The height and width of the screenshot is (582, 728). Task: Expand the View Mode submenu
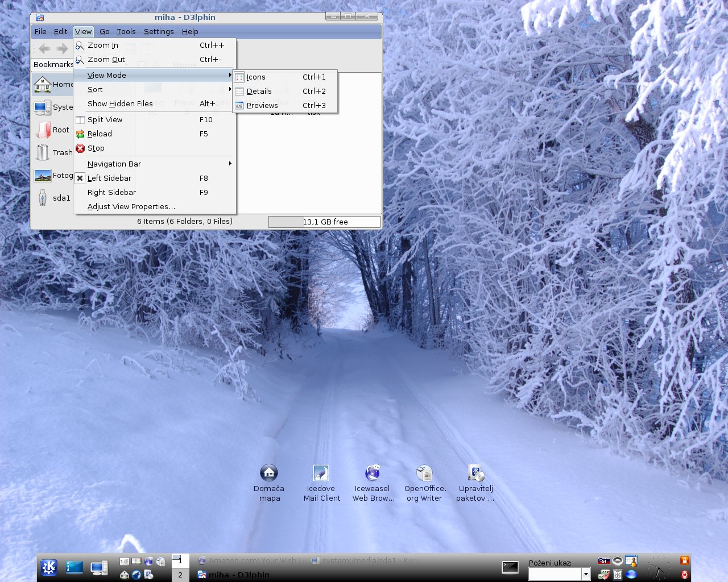click(154, 76)
